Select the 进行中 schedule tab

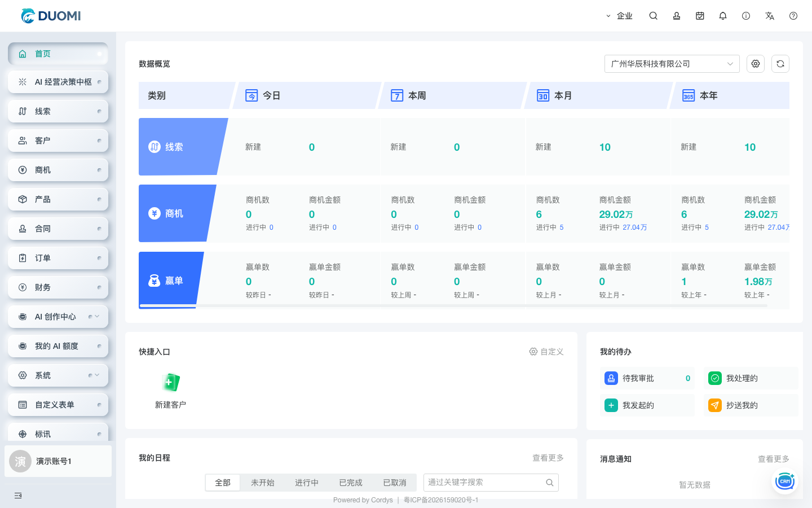click(307, 483)
